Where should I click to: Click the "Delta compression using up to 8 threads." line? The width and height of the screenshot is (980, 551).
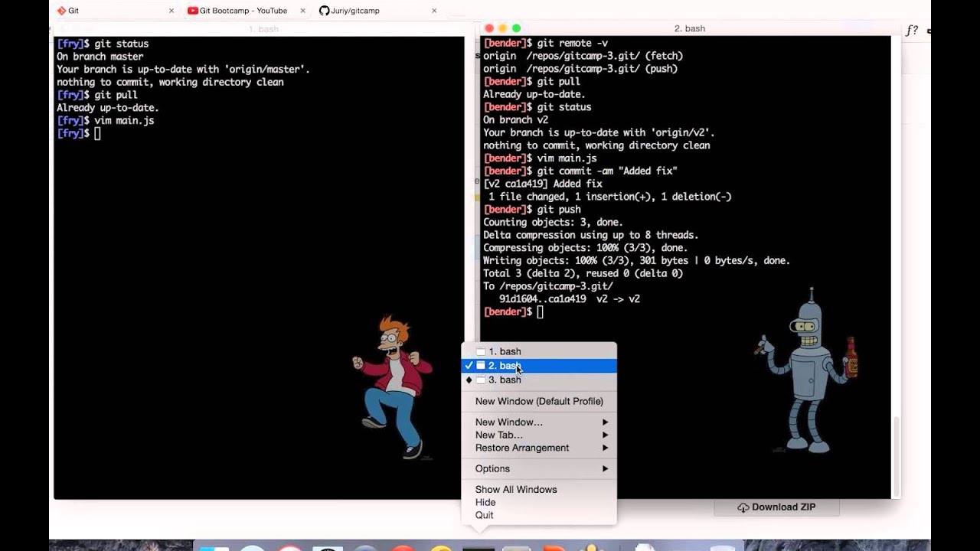591,235
